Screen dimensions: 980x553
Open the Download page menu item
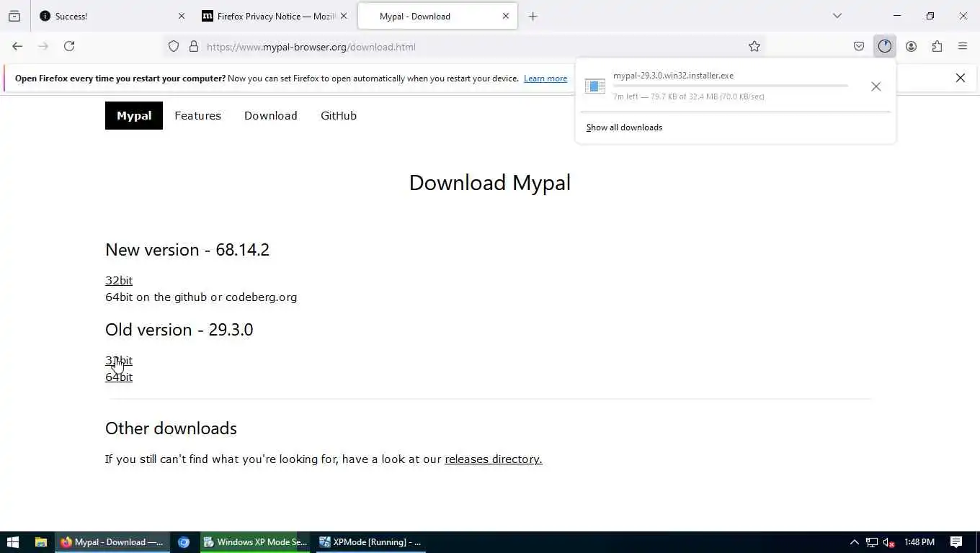coord(271,115)
